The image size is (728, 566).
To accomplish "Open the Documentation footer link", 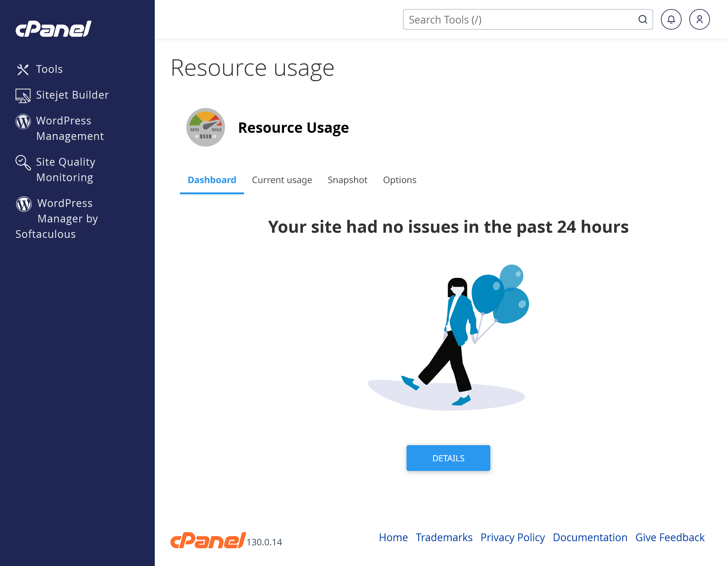I will click(x=590, y=537).
